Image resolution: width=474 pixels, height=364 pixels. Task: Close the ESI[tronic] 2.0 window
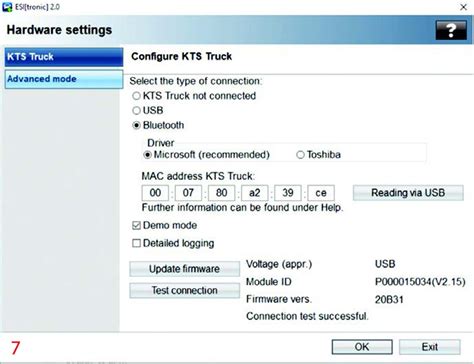click(463, 7)
